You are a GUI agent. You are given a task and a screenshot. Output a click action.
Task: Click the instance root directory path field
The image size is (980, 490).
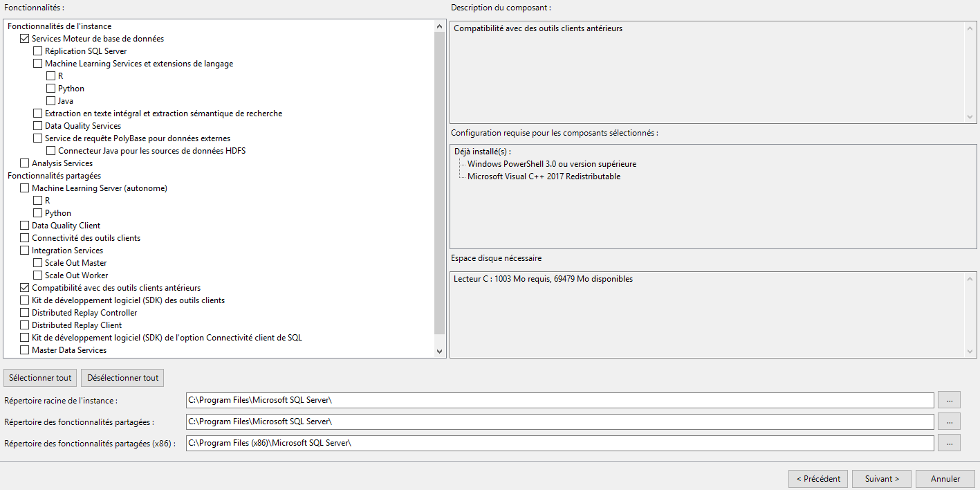559,401
